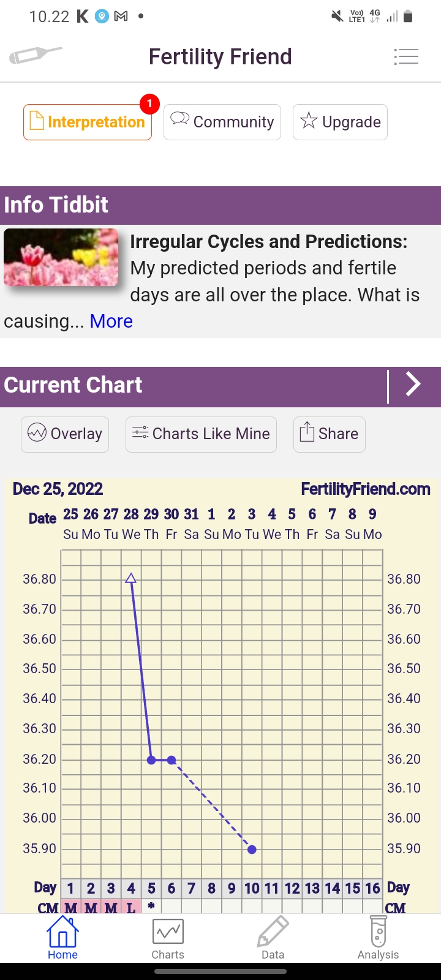Open Charts Like Mine

[x=201, y=434]
